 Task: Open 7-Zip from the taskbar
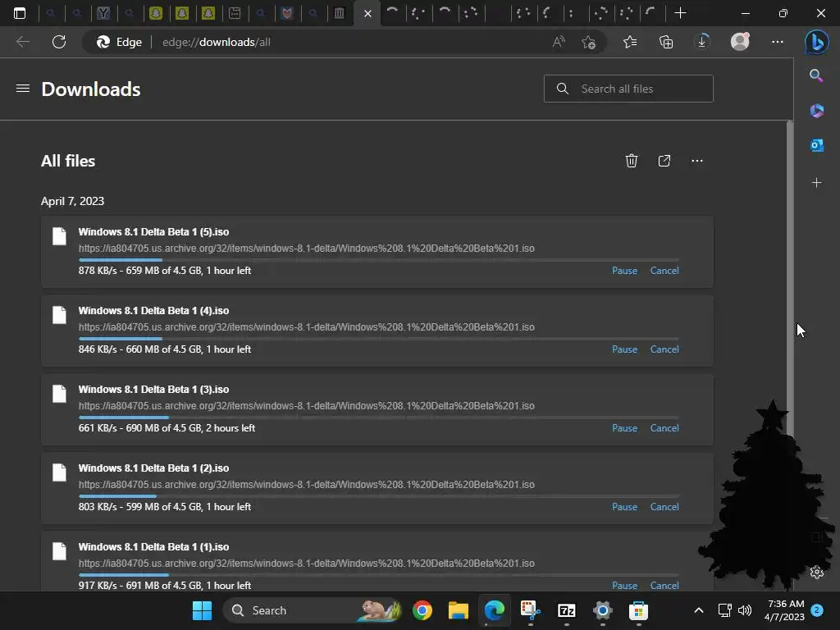[x=566, y=610]
